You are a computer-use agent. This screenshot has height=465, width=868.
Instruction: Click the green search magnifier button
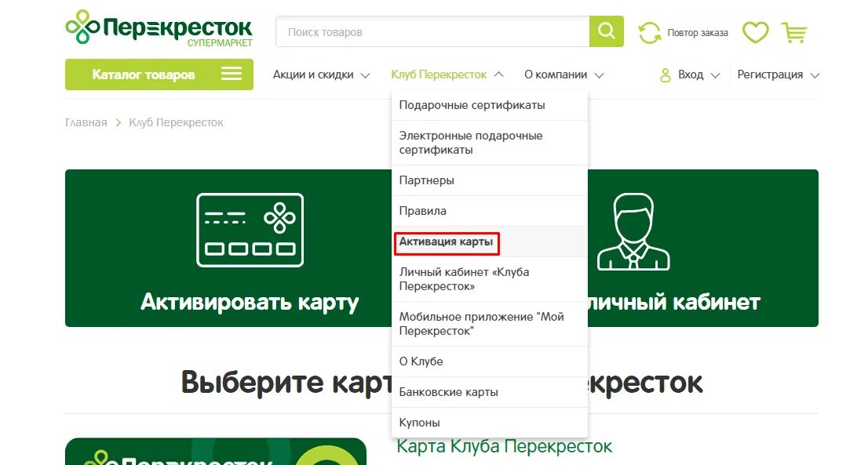coord(606,31)
